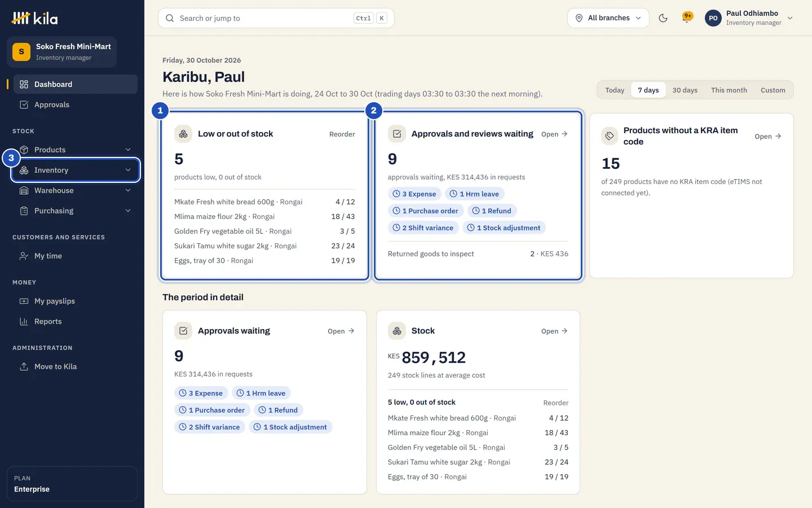Select the 30 days period tab
Image resolution: width=812 pixels, height=508 pixels.
click(685, 90)
